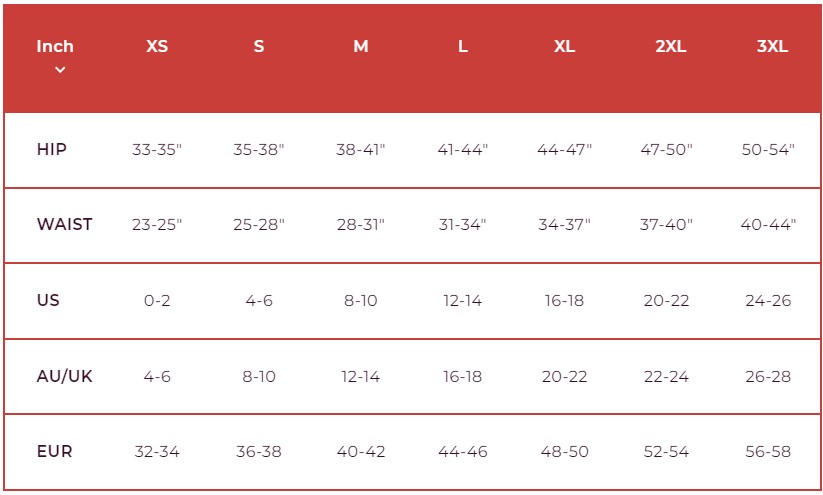Open the Inch unit dropdown

55,46
